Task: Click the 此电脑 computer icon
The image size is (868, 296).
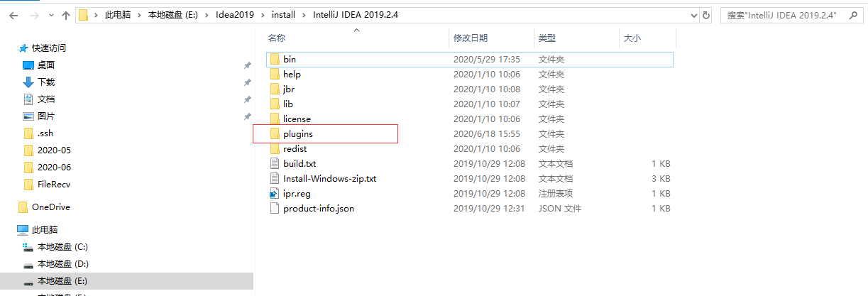Action: pyautogui.click(x=23, y=229)
